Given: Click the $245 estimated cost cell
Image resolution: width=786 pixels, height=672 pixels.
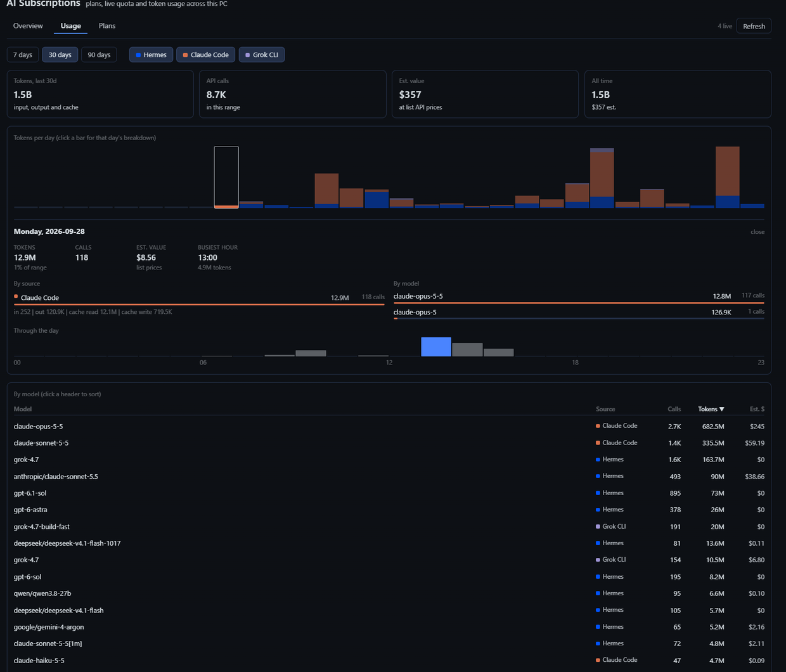Looking at the screenshot, I should tap(757, 427).
